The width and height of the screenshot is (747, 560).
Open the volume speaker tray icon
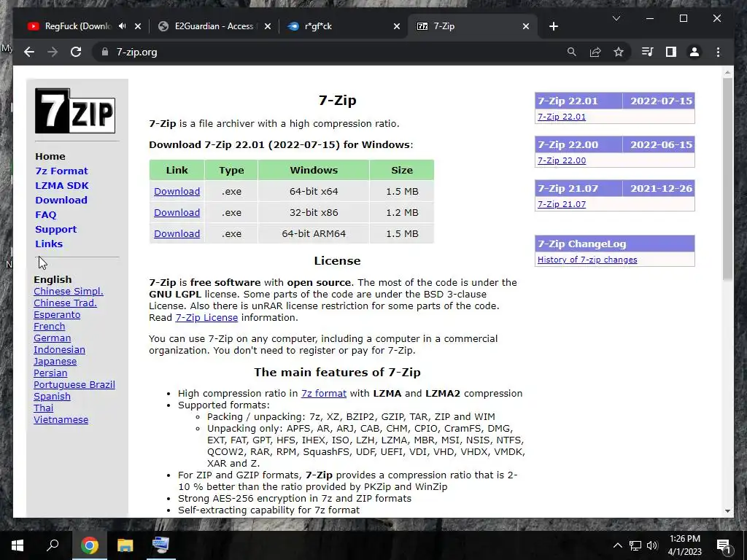pyautogui.click(x=652, y=545)
